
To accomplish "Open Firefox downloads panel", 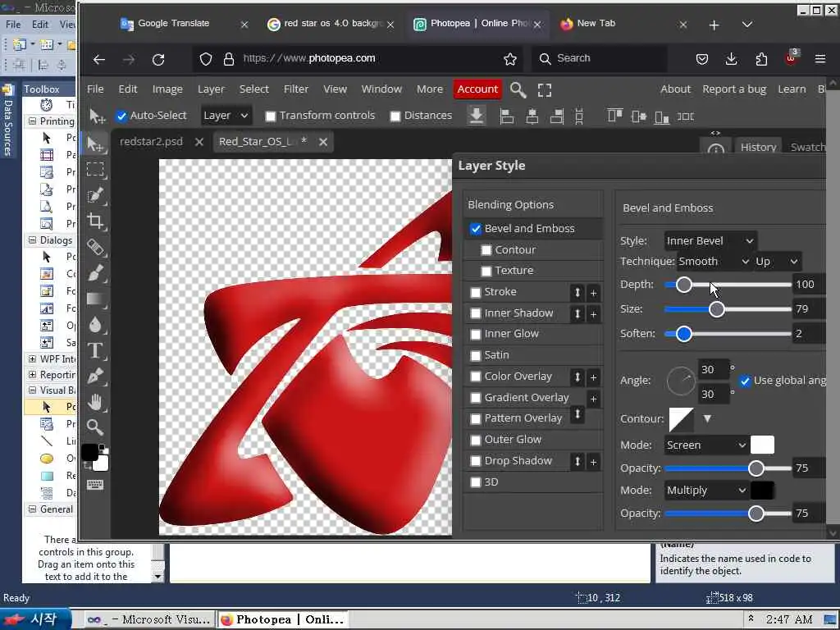I will 731,59.
